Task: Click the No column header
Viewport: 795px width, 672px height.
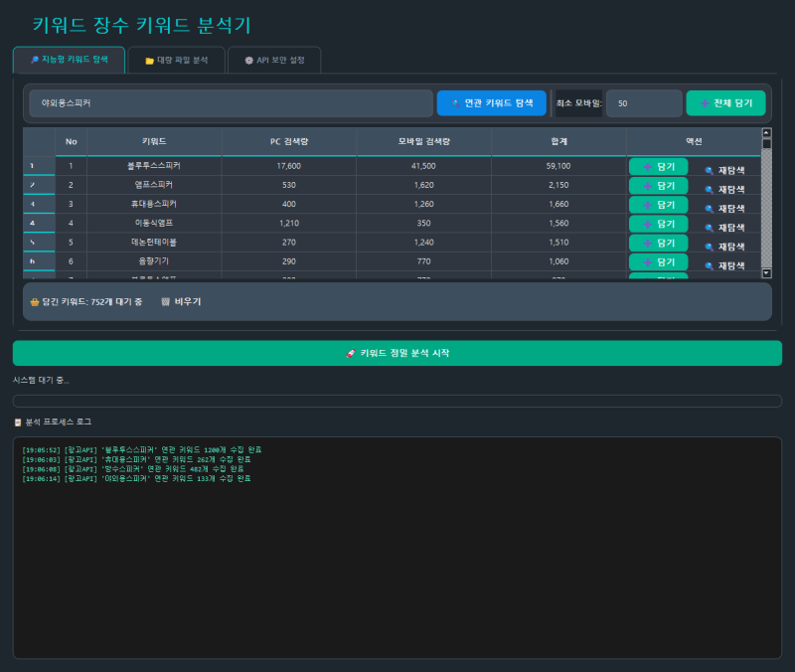Action: (x=71, y=141)
